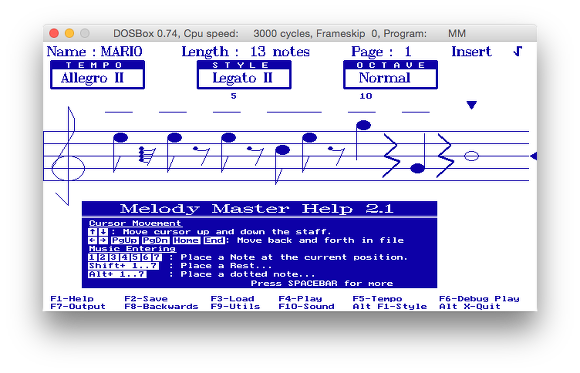The height and width of the screenshot is (373, 580).
Task: Select the third eighth note under marker 5
Action: tap(228, 152)
